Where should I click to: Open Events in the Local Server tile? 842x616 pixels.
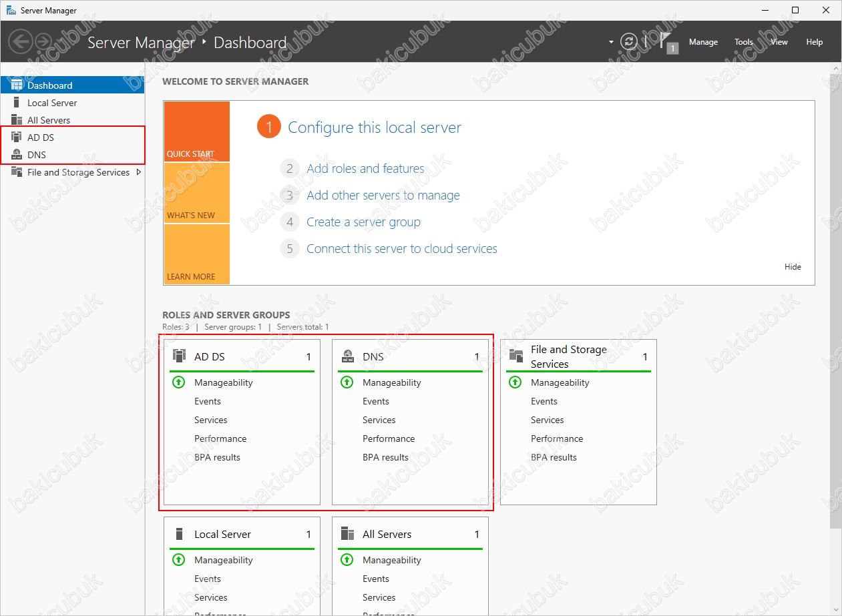coord(208,579)
